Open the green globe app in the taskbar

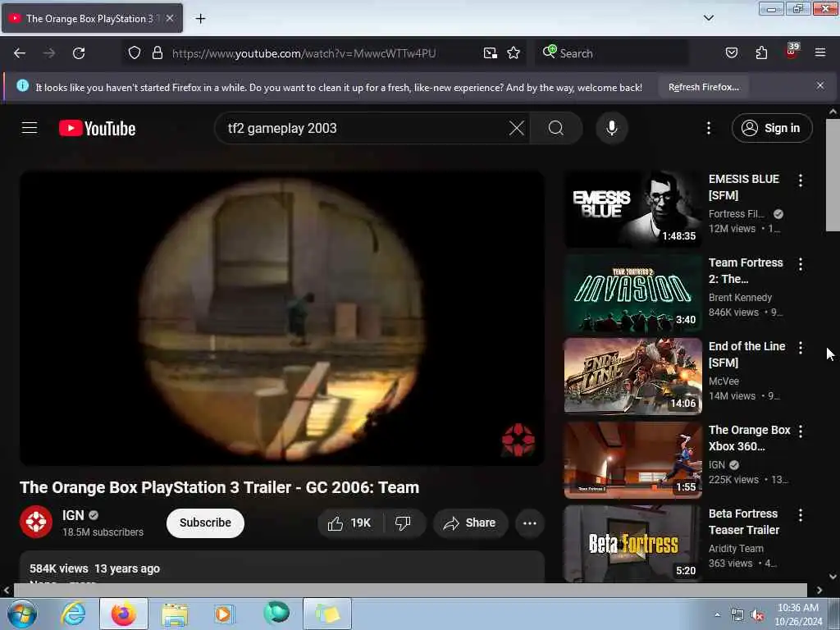point(276,614)
